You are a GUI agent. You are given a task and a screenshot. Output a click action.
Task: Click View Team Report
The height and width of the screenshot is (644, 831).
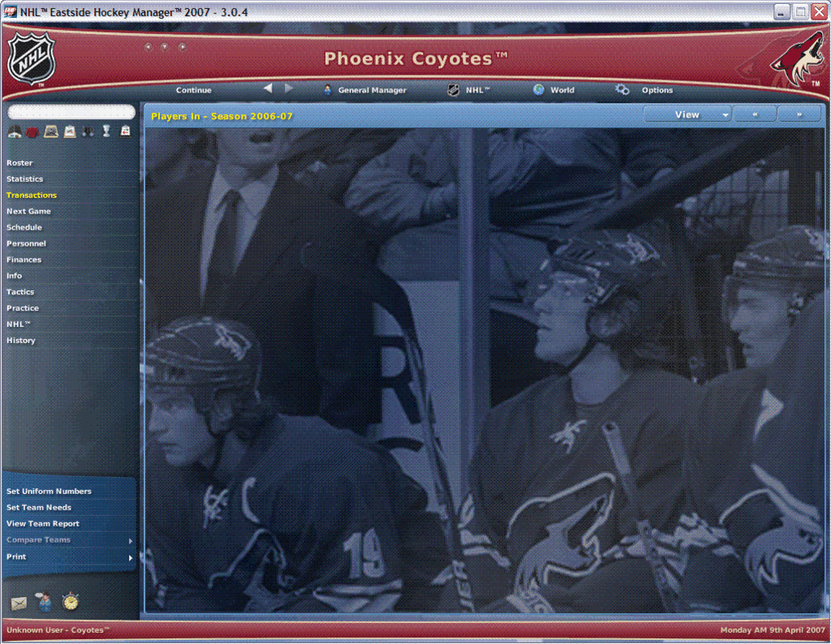click(x=43, y=524)
